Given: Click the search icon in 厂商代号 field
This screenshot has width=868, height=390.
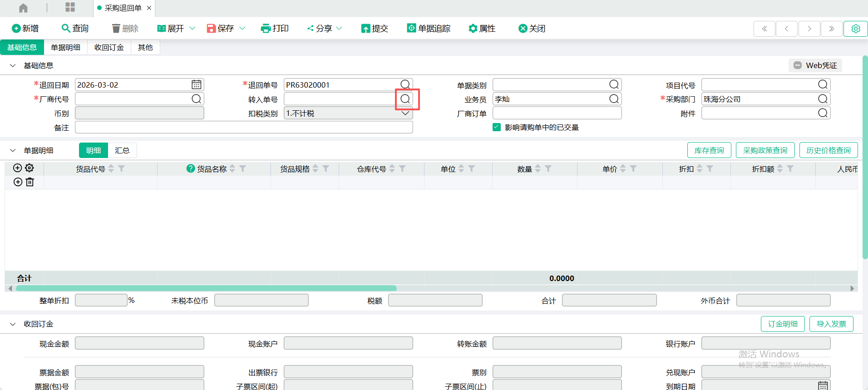Looking at the screenshot, I should pyautogui.click(x=196, y=99).
